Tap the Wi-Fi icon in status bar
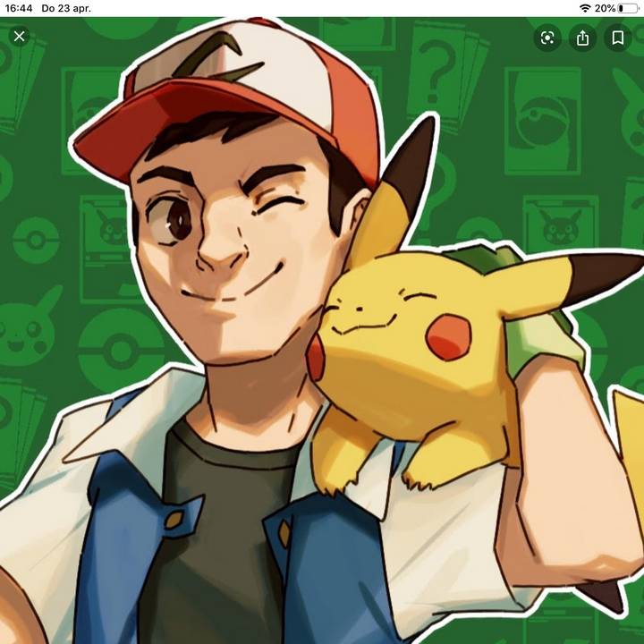The image size is (644, 644). click(x=585, y=8)
